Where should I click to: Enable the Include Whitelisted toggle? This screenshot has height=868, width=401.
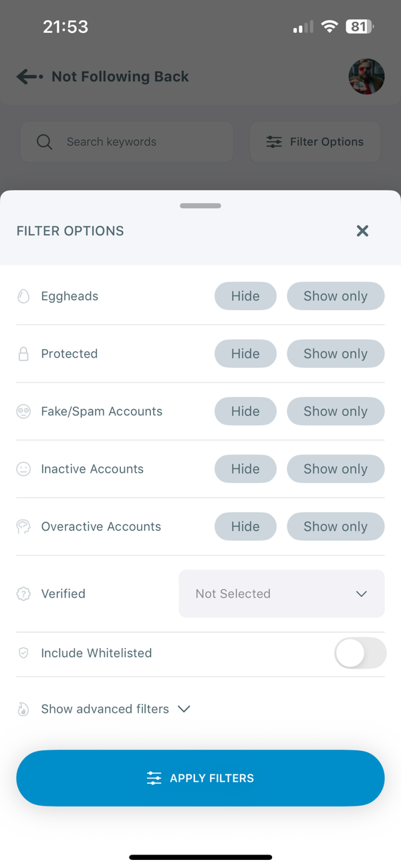360,653
